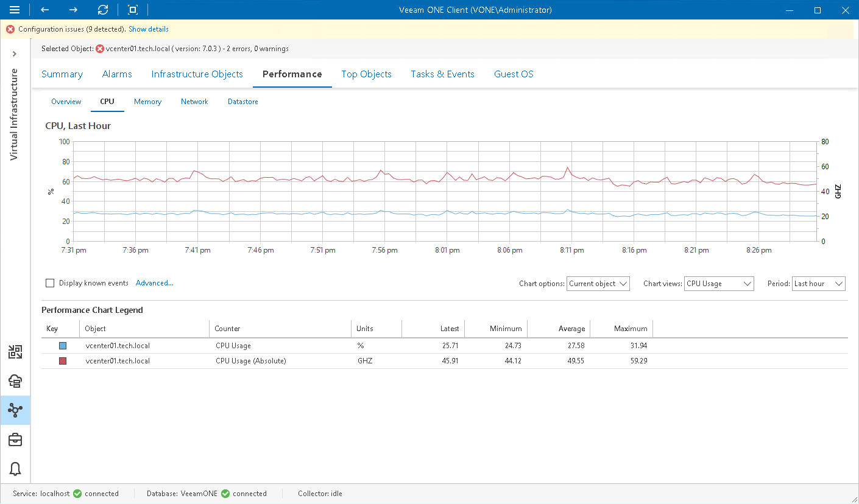Screen dimensions: 859x504
Task: Open the Veeam Backup & Replication view icon
Action: point(15,352)
